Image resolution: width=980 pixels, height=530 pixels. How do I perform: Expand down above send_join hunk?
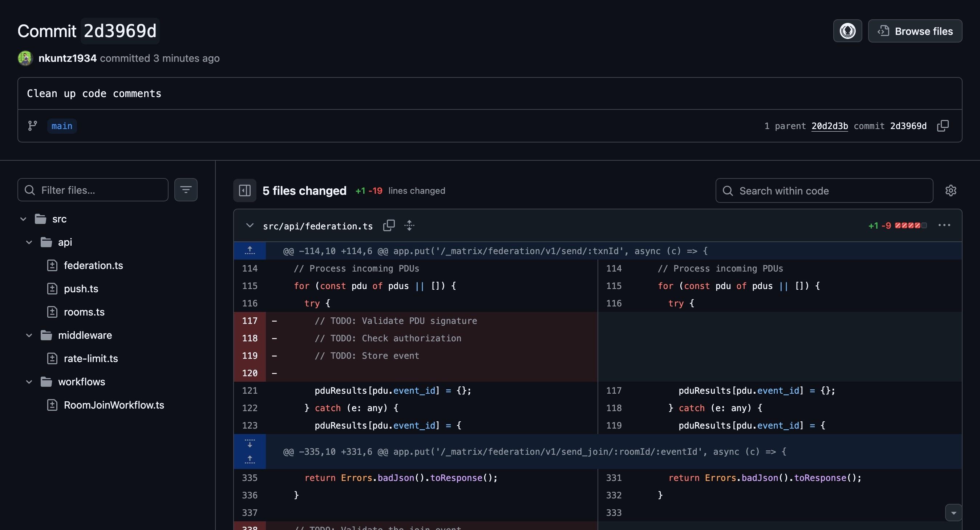250,443
